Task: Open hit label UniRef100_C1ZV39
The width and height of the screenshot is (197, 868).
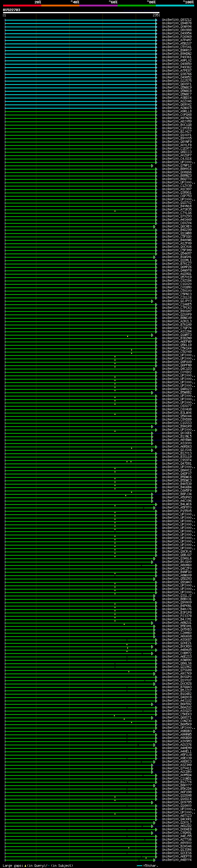Action: pos(176,186)
